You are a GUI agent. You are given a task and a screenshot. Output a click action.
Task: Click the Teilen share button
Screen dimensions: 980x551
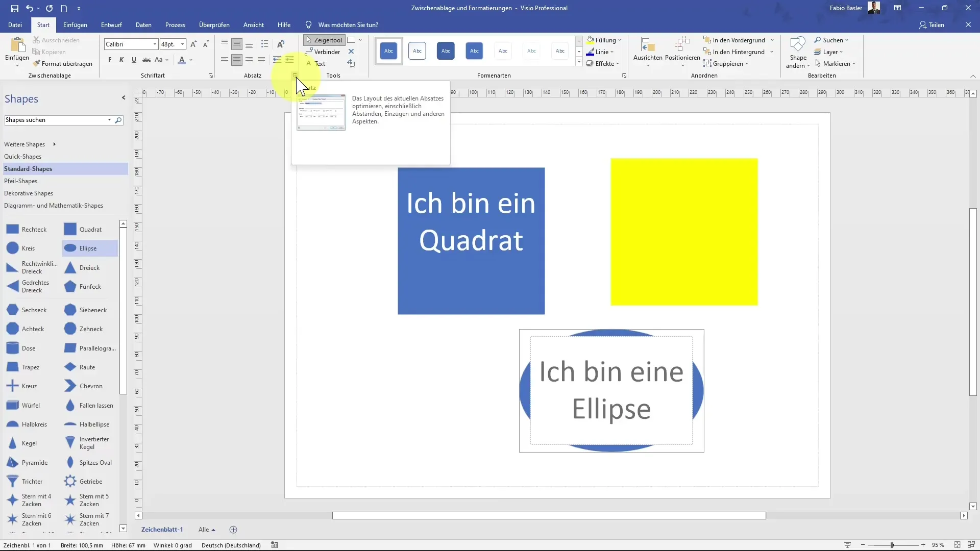932,24
